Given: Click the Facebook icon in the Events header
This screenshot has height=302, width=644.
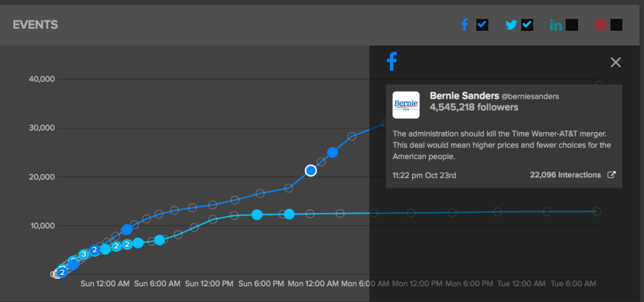Looking at the screenshot, I should pos(465,25).
